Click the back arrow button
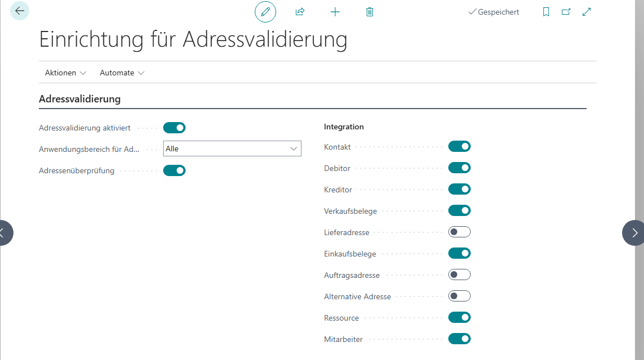This screenshot has height=360, width=644. point(19,11)
